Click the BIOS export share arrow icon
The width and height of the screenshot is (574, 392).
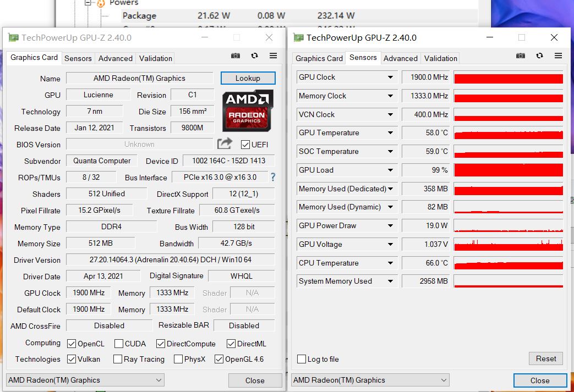(x=225, y=143)
